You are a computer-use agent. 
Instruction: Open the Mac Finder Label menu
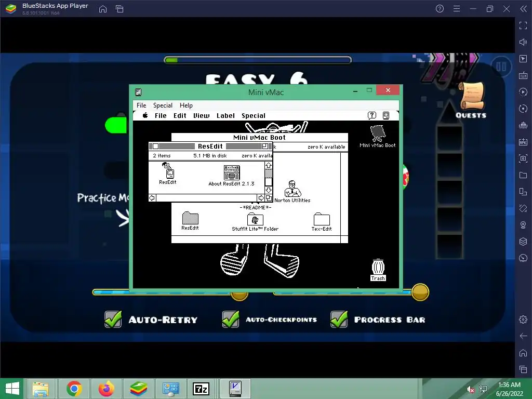(x=225, y=116)
